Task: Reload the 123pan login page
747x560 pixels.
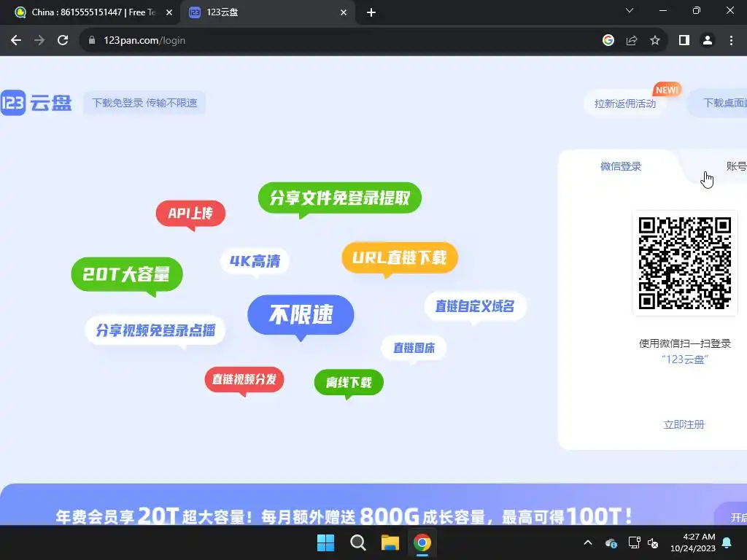Action: click(x=63, y=41)
